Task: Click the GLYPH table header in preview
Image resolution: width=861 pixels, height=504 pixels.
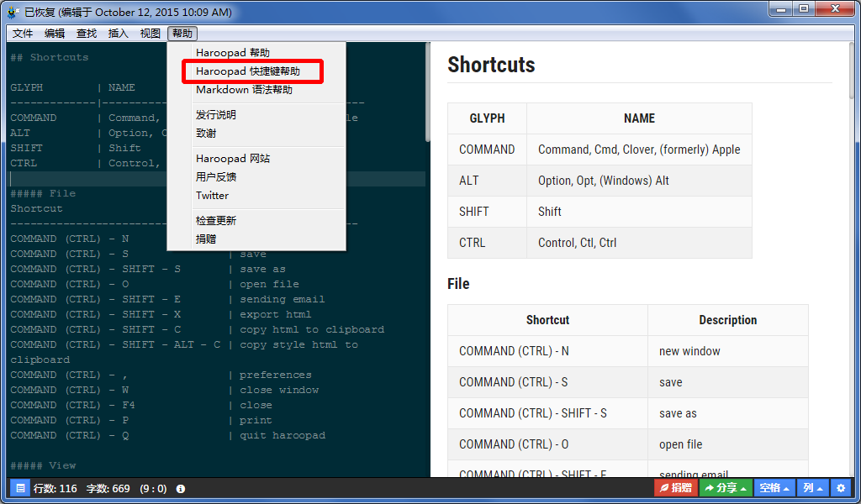Action: [487, 118]
